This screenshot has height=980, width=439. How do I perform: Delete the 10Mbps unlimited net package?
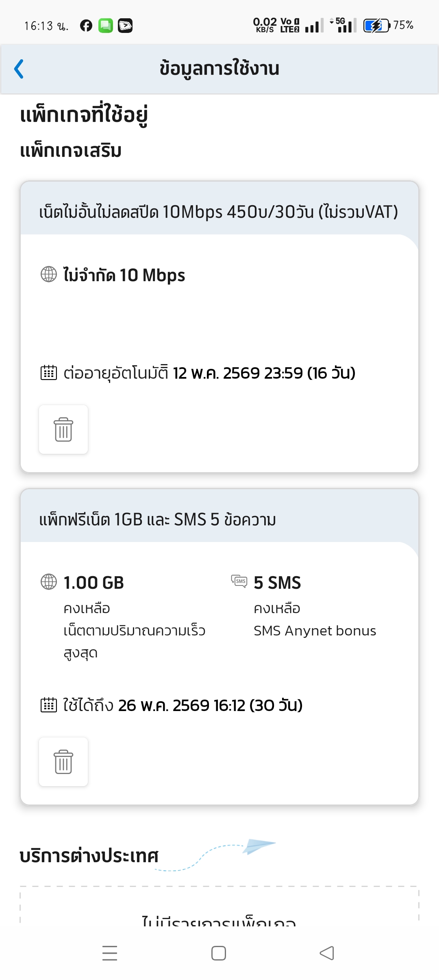pos(63,429)
